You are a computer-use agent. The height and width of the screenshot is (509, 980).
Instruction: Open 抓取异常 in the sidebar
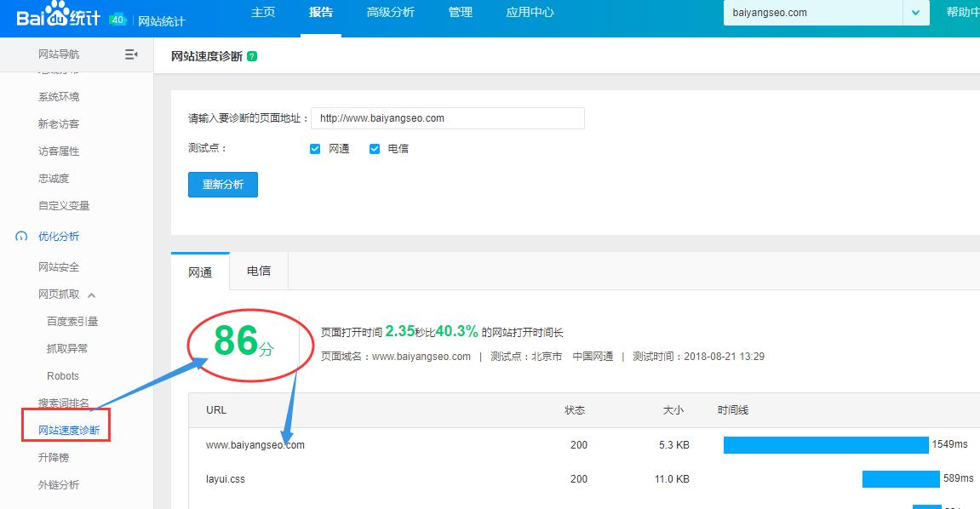click(67, 348)
